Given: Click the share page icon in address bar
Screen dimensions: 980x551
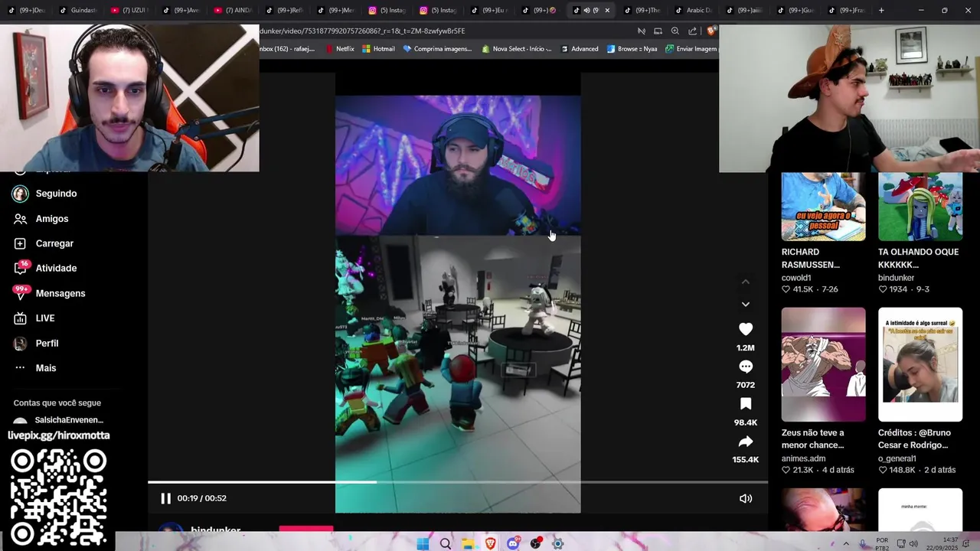Looking at the screenshot, I should coord(692,31).
